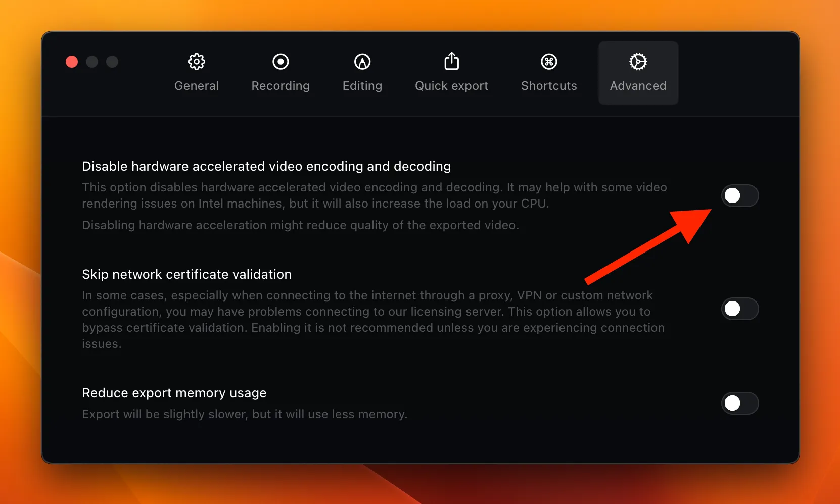Open the Recording tab label
This screenshot has width=840, height=504.
pyautogui.click(x=281, y=86)
